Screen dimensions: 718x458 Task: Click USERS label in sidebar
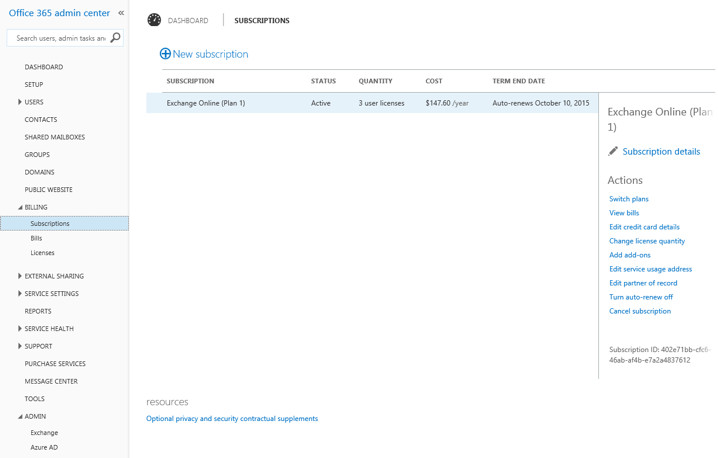34,102
